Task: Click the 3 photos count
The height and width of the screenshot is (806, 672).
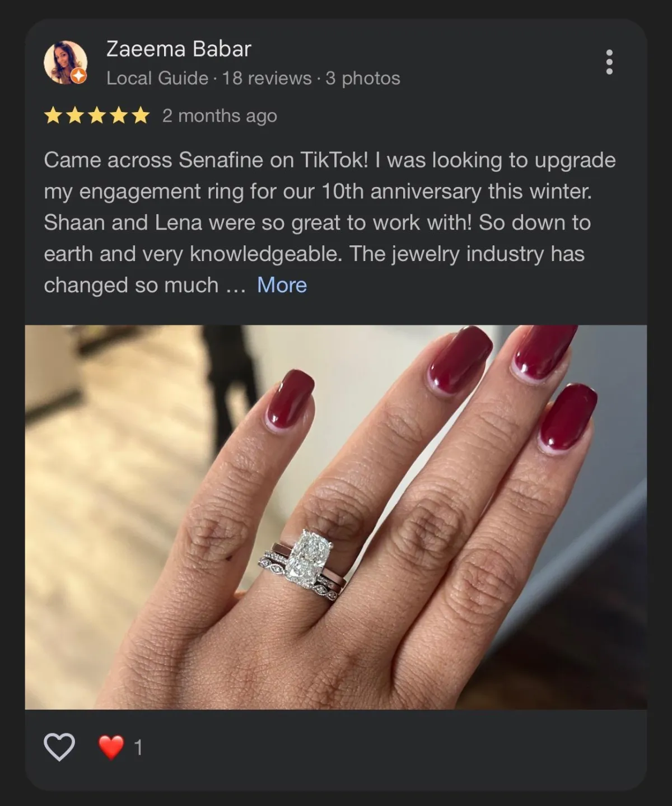Action: [x=363, y=78]
